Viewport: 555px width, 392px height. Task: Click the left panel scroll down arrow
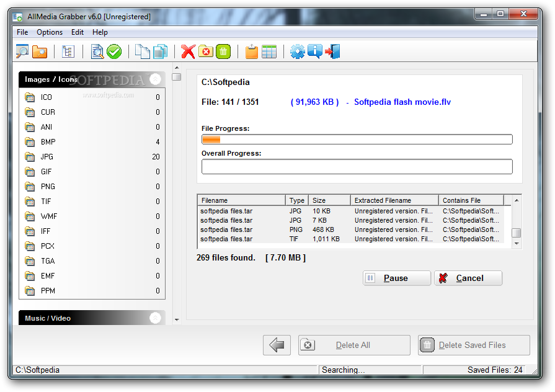177,319
